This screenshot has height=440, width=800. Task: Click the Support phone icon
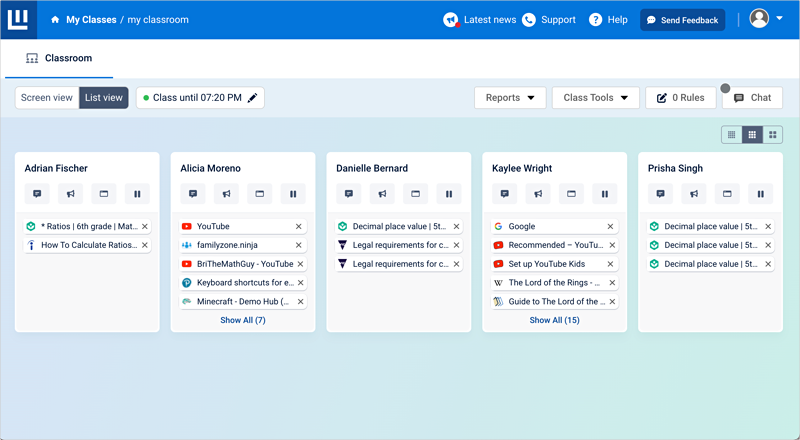(529, 20)
